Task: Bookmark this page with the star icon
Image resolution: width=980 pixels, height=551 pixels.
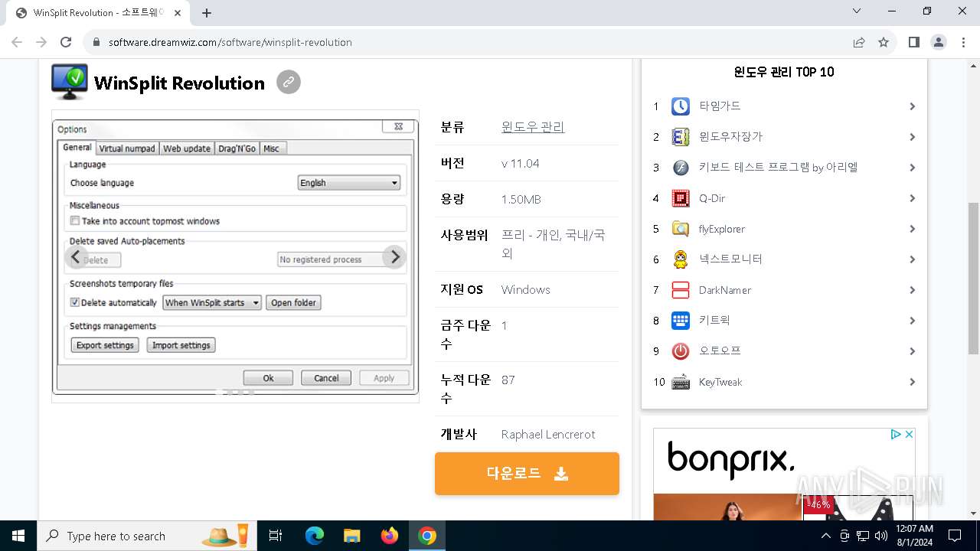Action: 884,42
